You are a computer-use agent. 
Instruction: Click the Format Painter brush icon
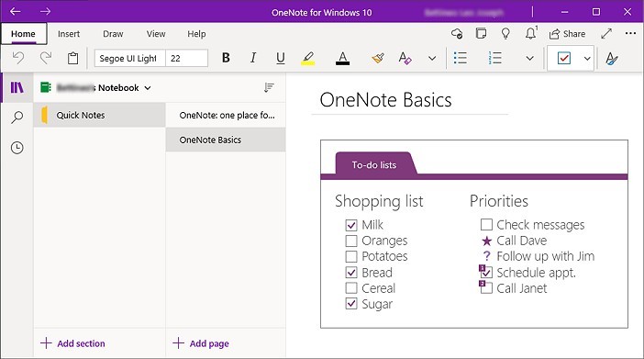(378, 58)
